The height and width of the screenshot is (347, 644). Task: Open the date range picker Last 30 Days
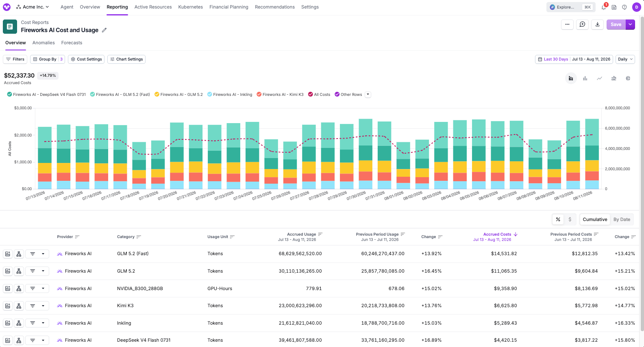coord(574,59)
